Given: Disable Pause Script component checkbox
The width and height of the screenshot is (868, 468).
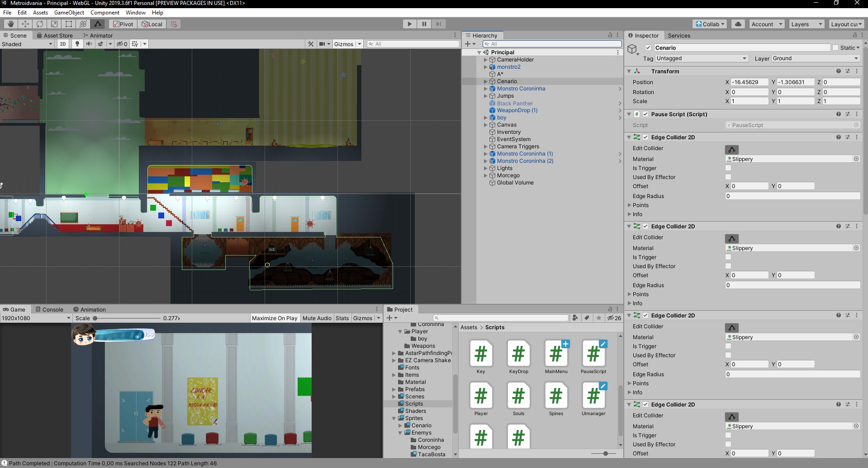Looking at the screenshot, I should point(645,114).
